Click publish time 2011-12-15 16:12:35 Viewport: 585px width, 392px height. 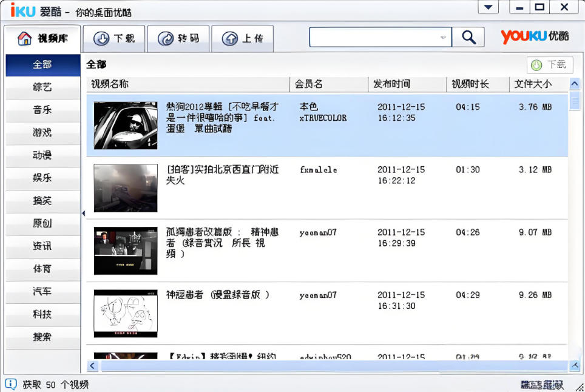coord(401,112)
